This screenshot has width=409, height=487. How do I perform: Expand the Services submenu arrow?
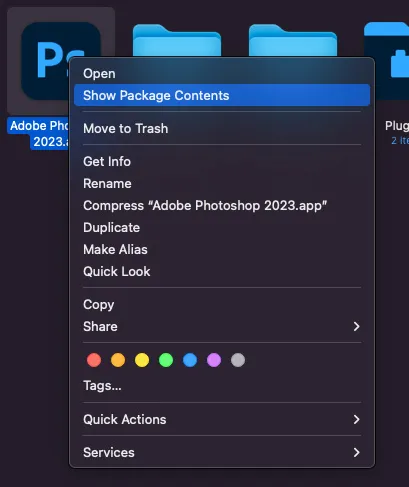coord(356,453)
